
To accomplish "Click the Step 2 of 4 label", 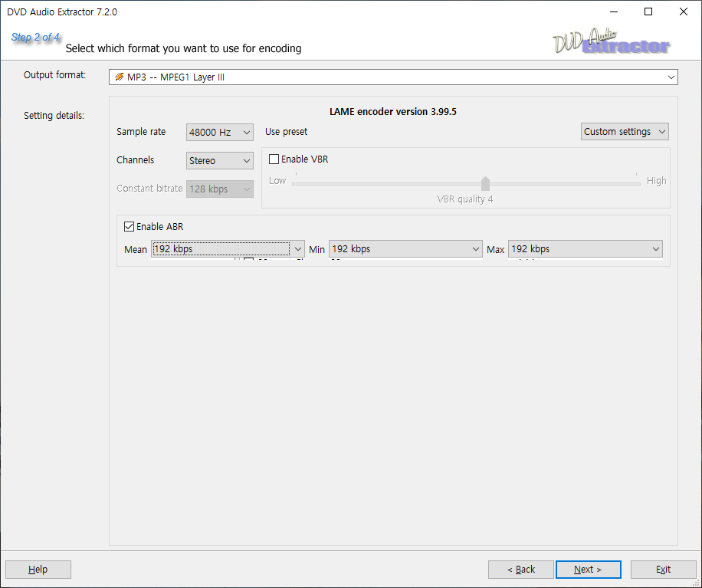I will [x=35, y=37].
